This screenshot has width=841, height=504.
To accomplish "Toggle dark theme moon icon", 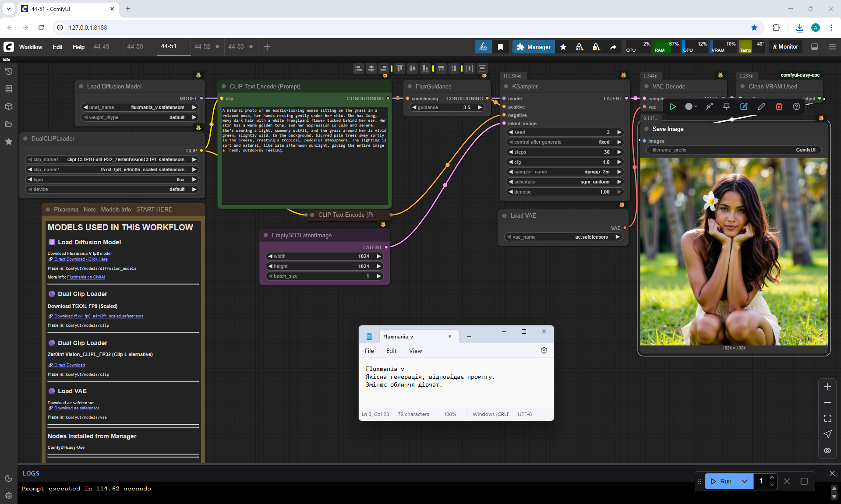I will [x=9, y=478].
